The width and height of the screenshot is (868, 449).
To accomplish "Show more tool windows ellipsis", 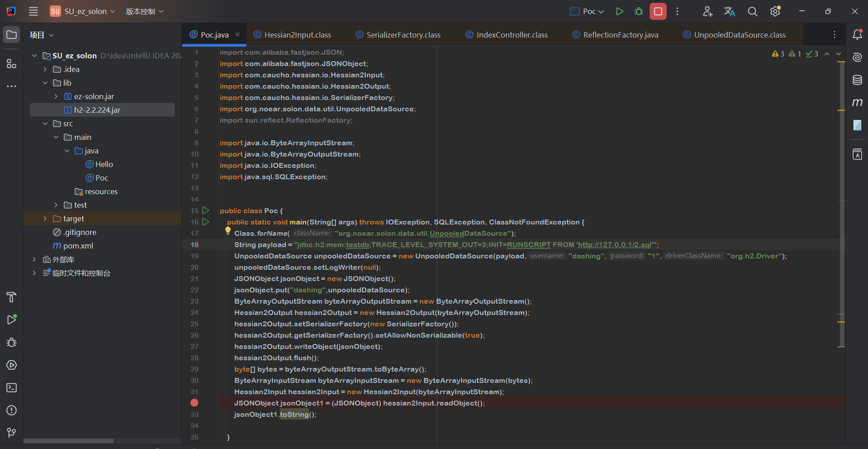I will 12,86.
